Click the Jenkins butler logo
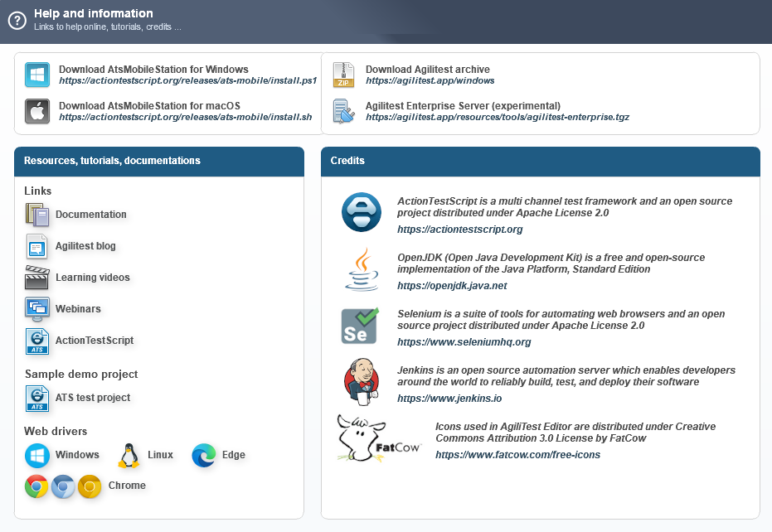The width and height of the screenshot is (772, 532). [x=362, y=382]
